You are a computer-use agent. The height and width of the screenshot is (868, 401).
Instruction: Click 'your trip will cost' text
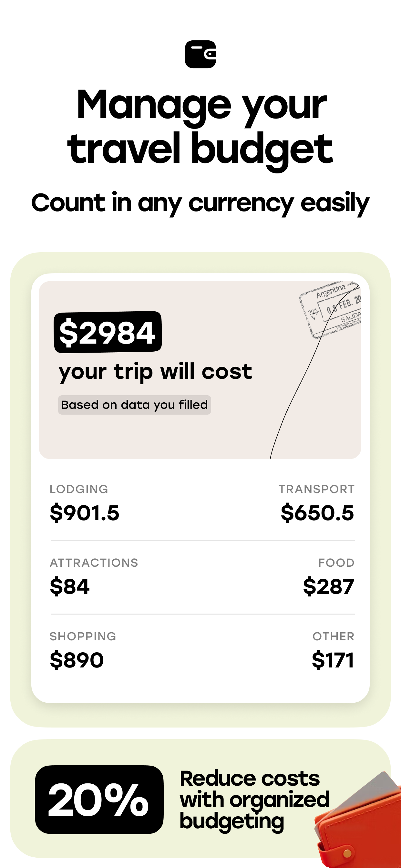pyautogui.click(x=155, y=372)
